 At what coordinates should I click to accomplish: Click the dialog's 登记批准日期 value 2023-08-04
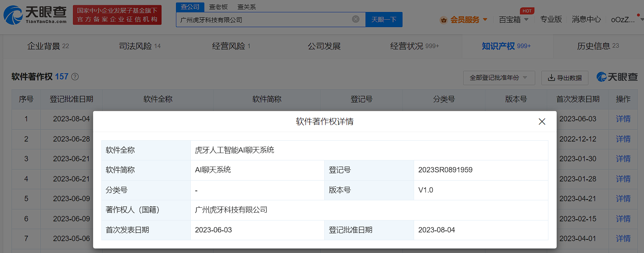[x=436, y=230]
